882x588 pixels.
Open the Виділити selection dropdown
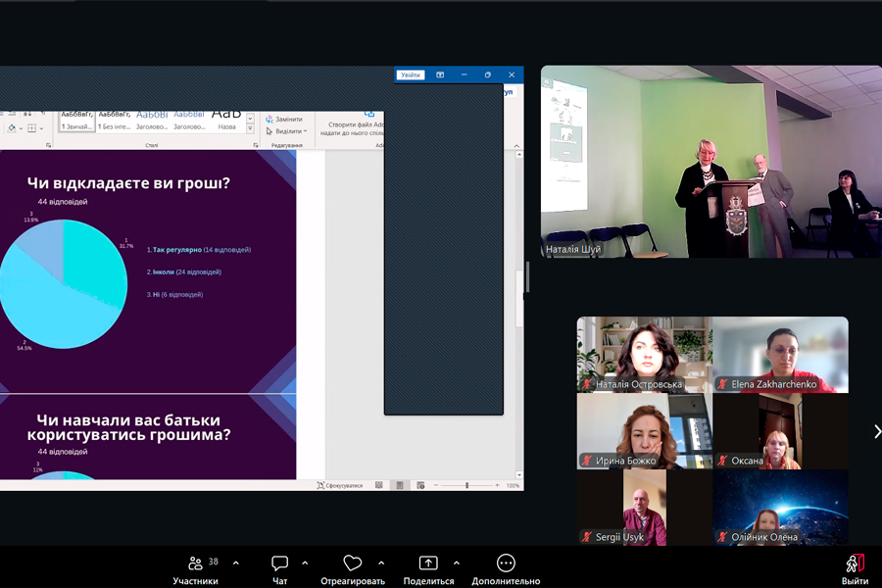[x=287, y=131]
